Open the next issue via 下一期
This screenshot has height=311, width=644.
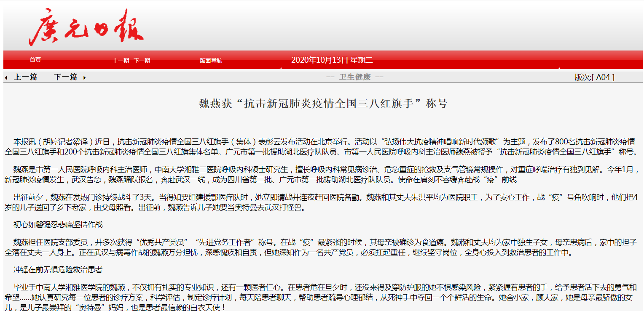(142, 61)
